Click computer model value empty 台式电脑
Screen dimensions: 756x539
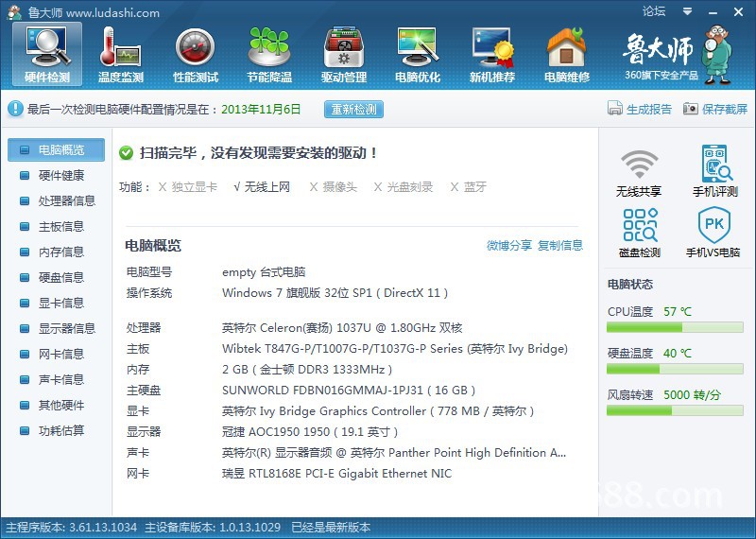[x=264, y=272]
